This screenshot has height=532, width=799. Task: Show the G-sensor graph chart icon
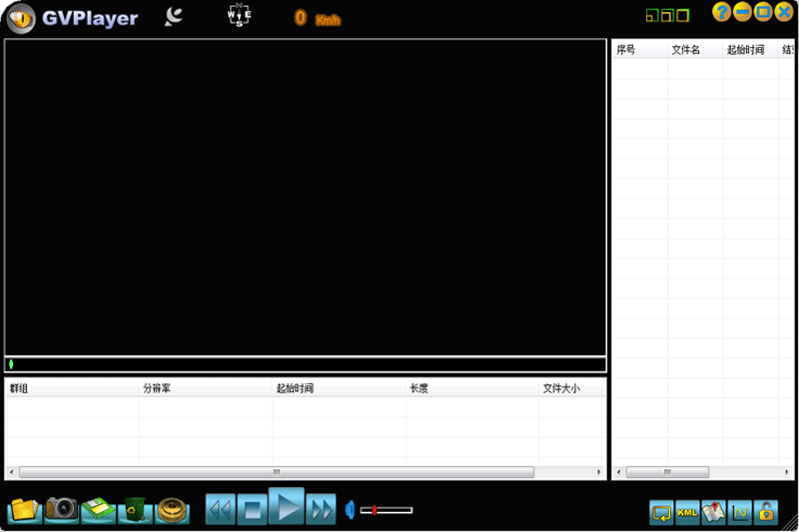[740, 513]
